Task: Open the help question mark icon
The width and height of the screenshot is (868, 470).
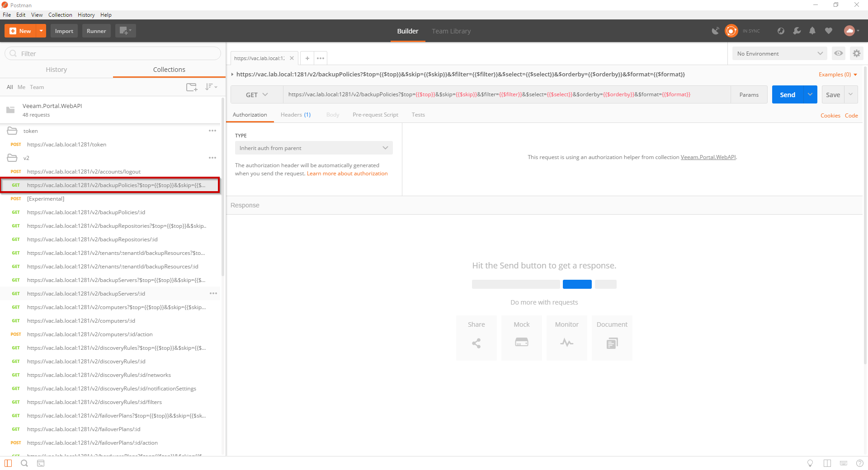Action: 860,463
